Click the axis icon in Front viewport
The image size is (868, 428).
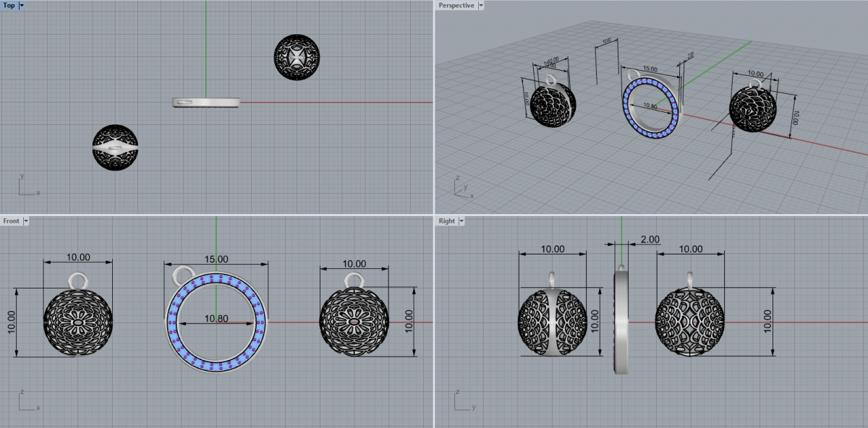(27, 402)
